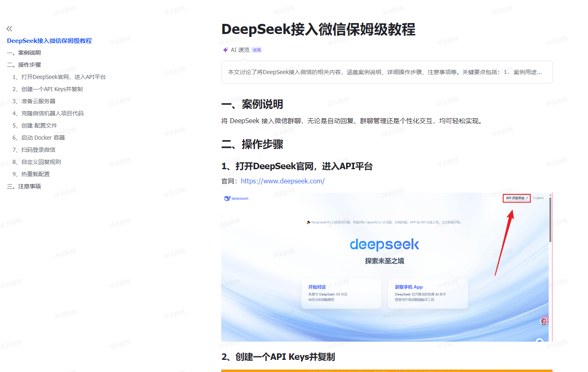Select outline item 4、克隆微信机器人项目代码
Screen dimensions: 588x372
(48, 113)
